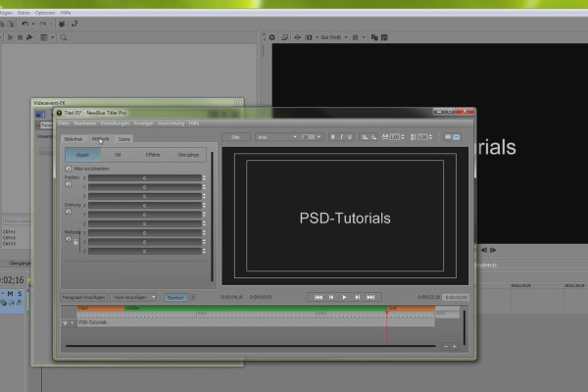Click the Drehung Y value slider
The image size is (588, 392).
tap(145, 215)
